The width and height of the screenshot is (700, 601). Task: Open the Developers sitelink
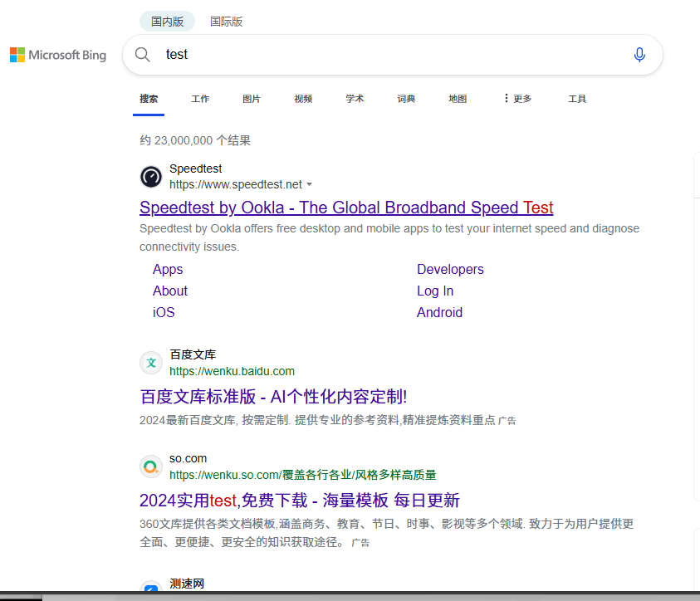[450, 270]
